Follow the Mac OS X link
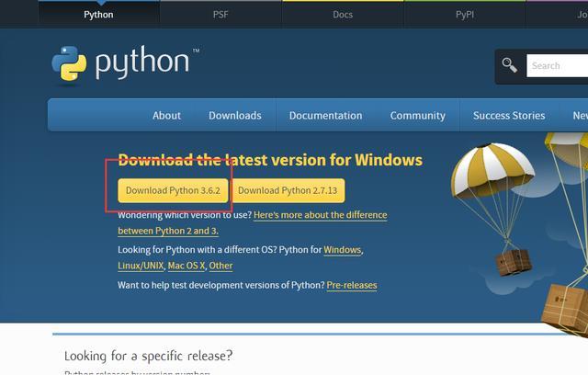Image resolution: width=588 pixels, height=375 pixels. (187, 266)
